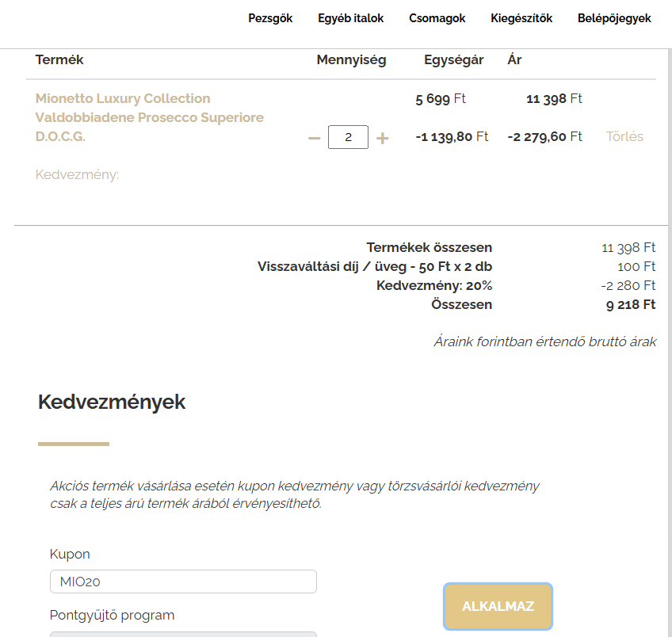Open the Csomagok menu item
Image resolution: width=672 pixels, height=637 pixels.
coord(437,18)
